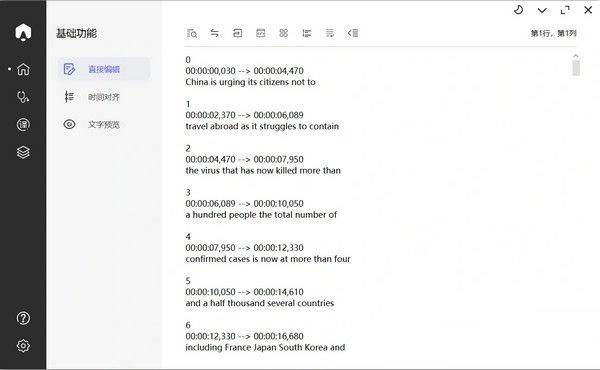This screenshot has width=600, height=370.
Task: Click the line 'confirmed cases is now at more than four'
Action: click(268, 259)
